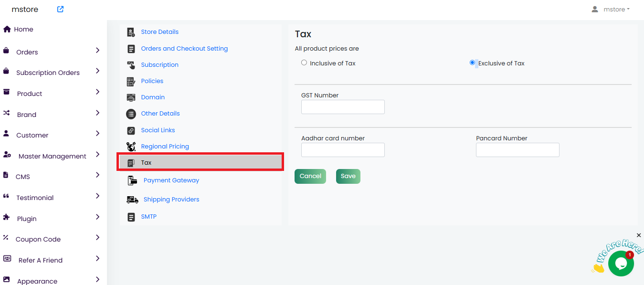Image resolution: width=644 pixels, height=285 pixels.
Task: Click the Domain settings icon
Action: [131, 97]
